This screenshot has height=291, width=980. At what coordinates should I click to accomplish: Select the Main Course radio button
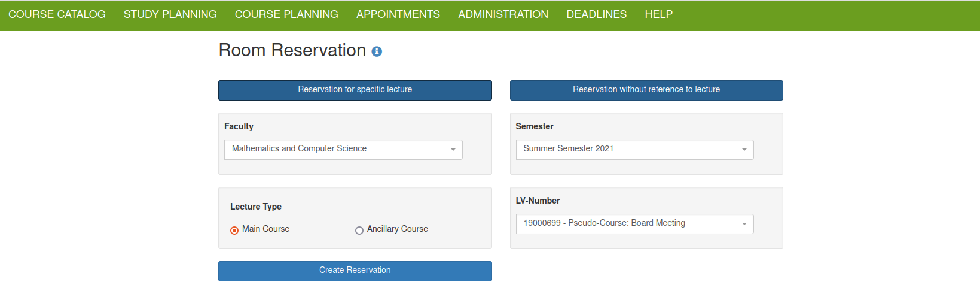(x=234, y=231)
